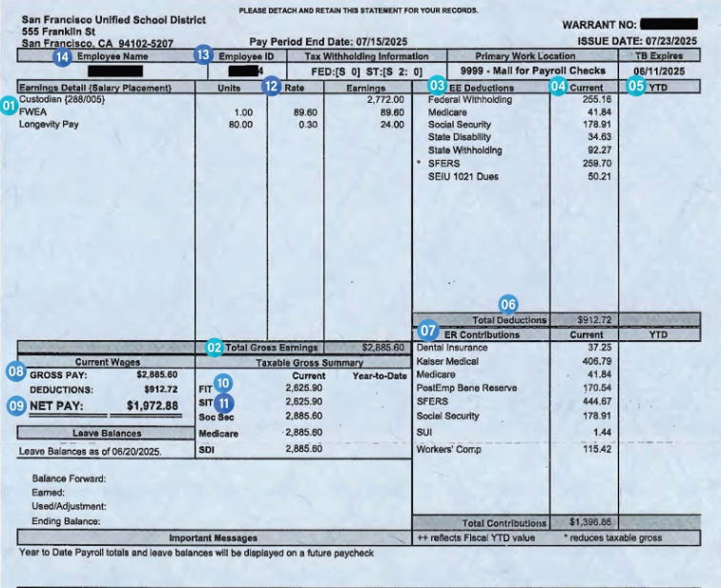Click the NET PAY amount '$1,972.88'
Screen dimensions: 721x588
153,406
